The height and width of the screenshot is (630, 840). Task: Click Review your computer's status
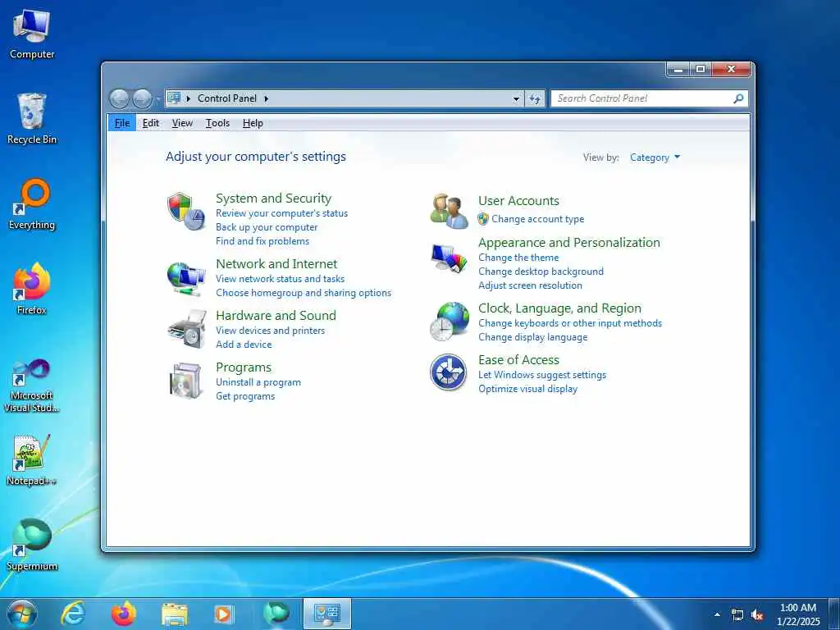[x=282, y=213]
